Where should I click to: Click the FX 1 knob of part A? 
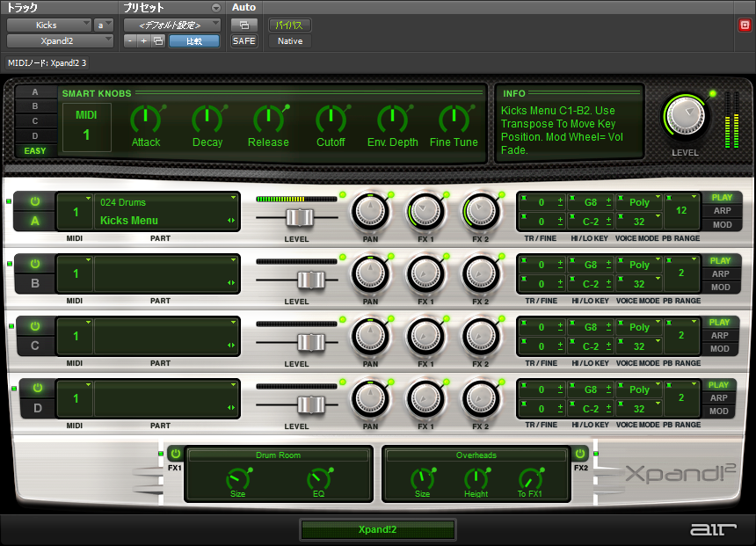click(425, 212)
